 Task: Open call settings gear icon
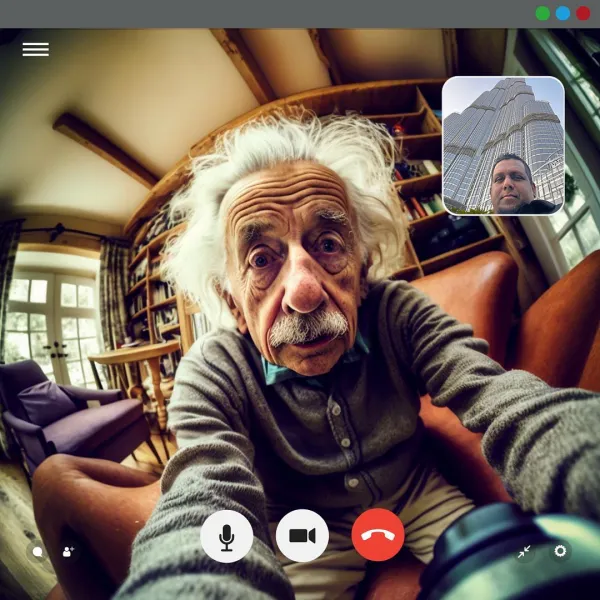coord(560,551)
